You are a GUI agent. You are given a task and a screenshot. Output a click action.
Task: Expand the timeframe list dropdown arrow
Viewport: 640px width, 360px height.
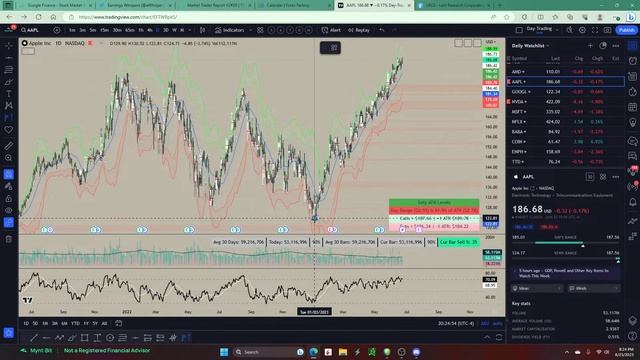(x=190, y=30)
